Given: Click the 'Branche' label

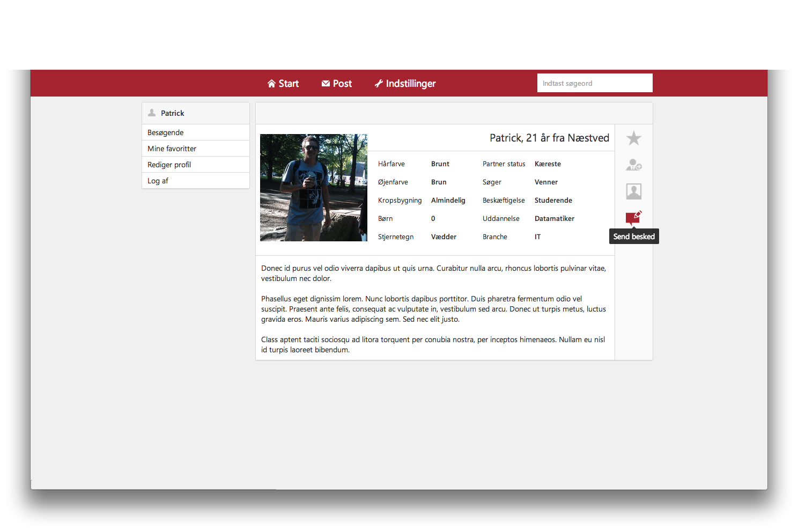Looking at the screenshot, I should click(495, 237).
